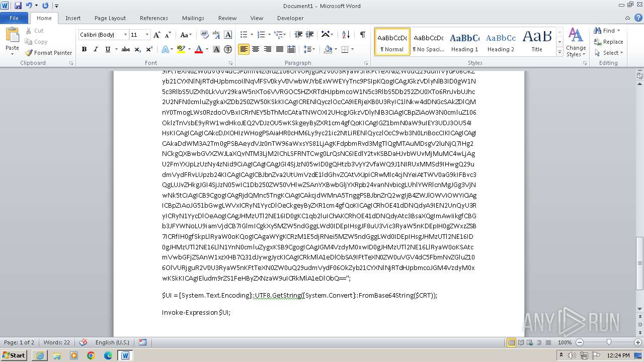Open the Change Styles dropdown
Viewport: 644px width, 362px height.
point(576,42)
